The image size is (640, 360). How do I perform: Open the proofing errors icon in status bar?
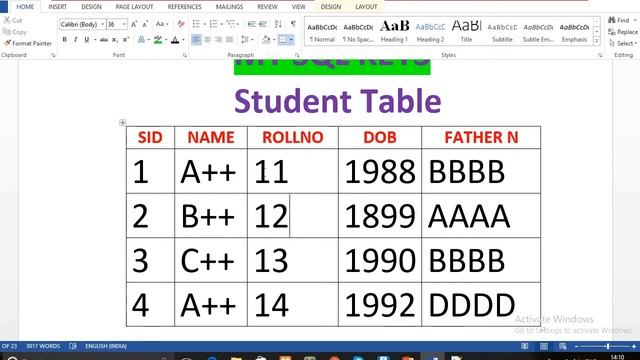(73, 346)
